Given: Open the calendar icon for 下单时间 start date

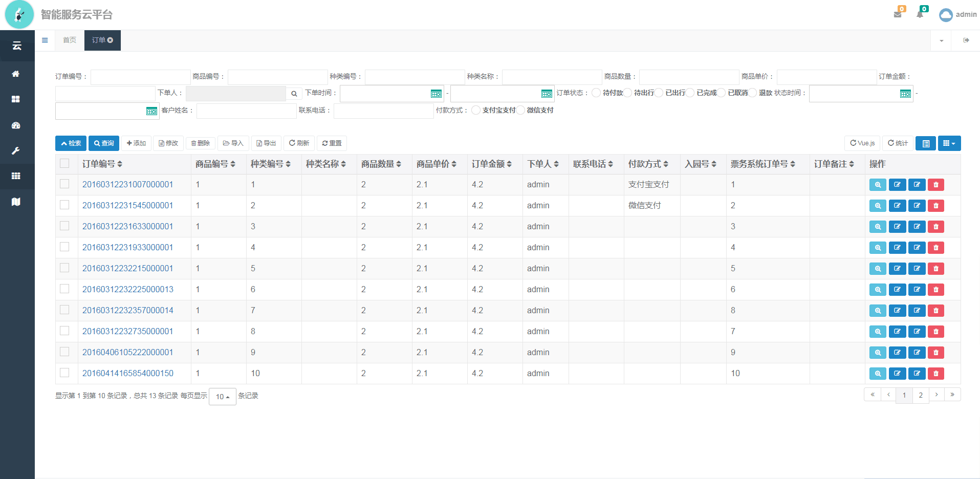Looking at the screenshot, I should [x=436, y=94].
